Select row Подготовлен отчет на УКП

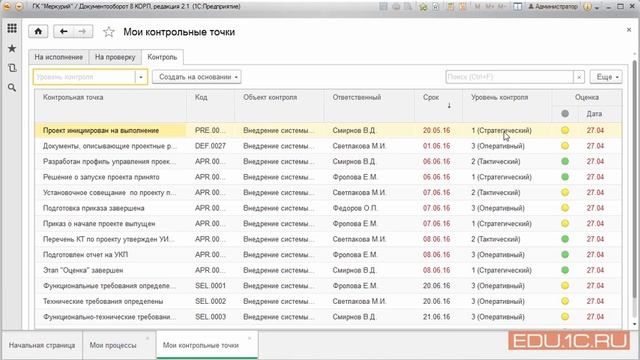coord(329,255)
